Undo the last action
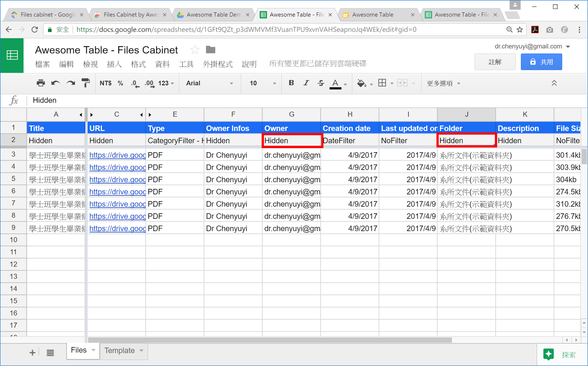This screenshot has width=588, height=366. (x=55, y=83)
